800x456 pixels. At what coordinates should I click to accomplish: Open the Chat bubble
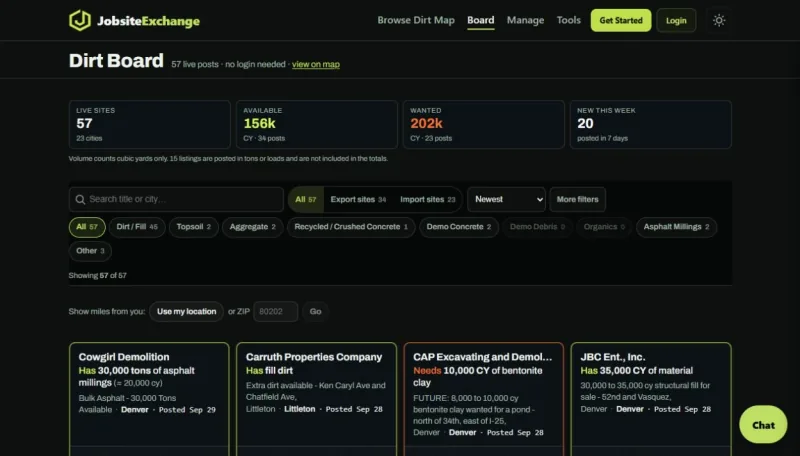click(763, 425)
